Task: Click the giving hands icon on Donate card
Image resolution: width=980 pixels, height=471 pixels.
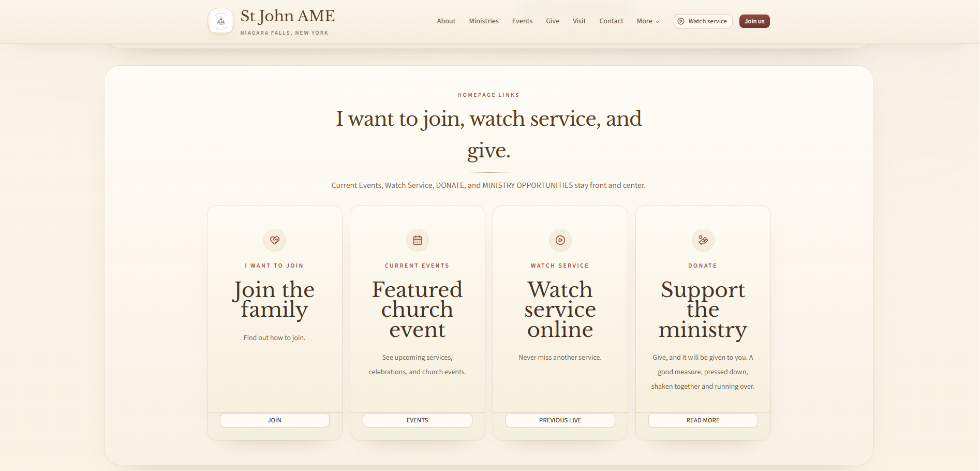Action: (x=703, y=240)
